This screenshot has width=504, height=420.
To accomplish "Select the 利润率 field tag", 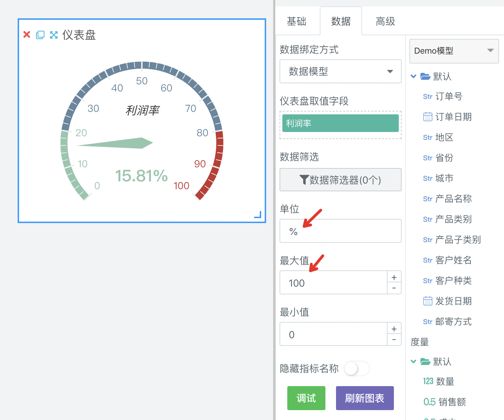I will [341, 123].
